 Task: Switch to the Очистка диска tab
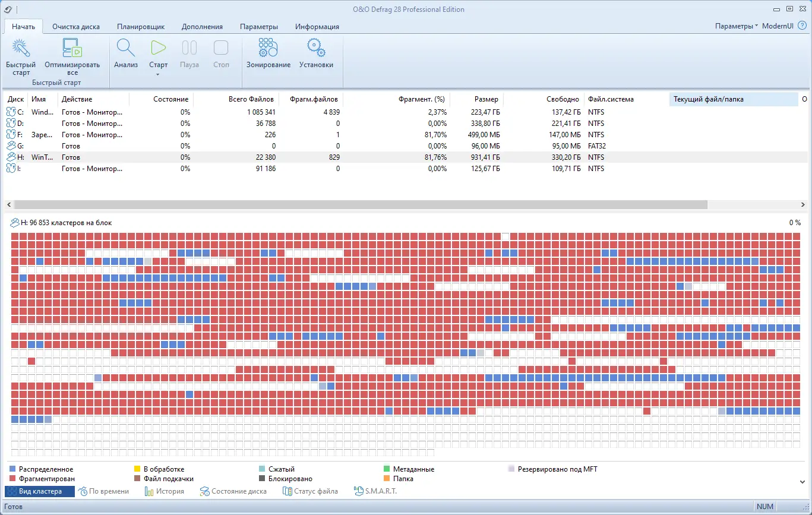tap(76, 26)
